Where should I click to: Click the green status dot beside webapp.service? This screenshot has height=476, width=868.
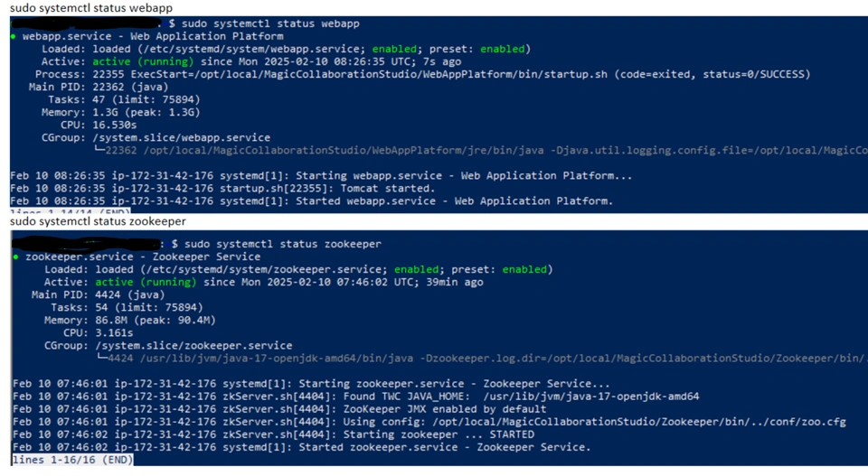tap(13, 36)
